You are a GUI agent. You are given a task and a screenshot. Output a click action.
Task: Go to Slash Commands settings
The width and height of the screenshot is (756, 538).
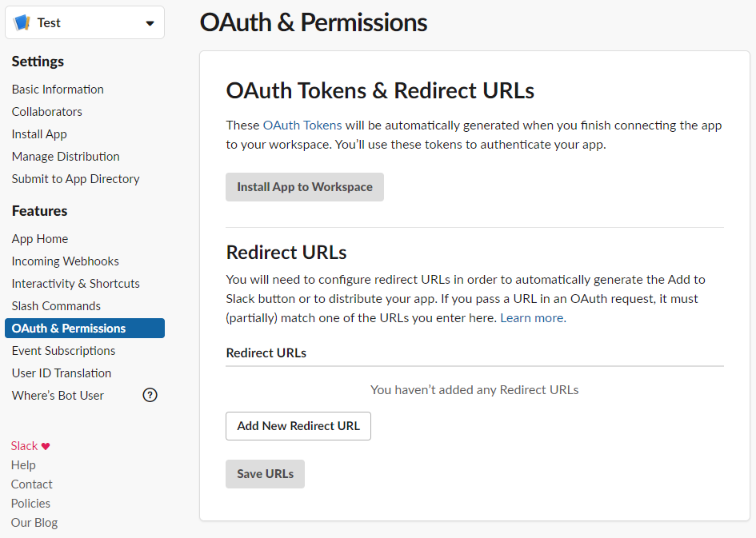point(56,305)
